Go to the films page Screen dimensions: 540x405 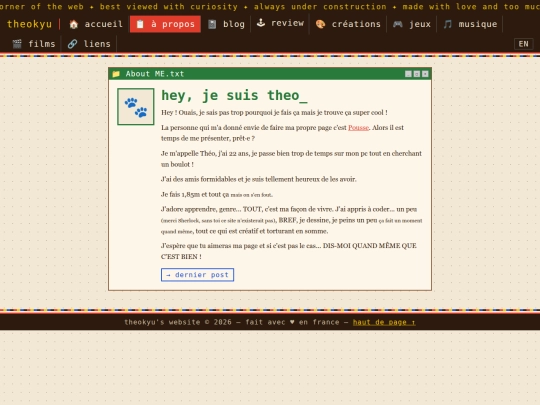34,44
